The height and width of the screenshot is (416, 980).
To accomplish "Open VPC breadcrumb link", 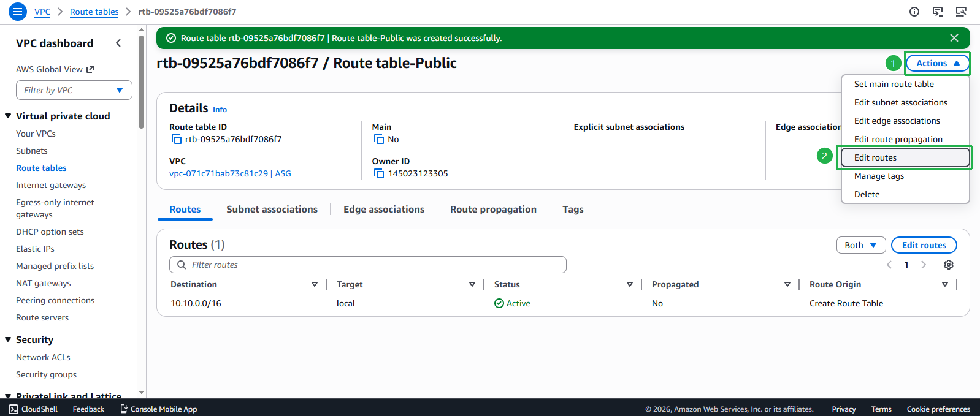I will 42,12.
